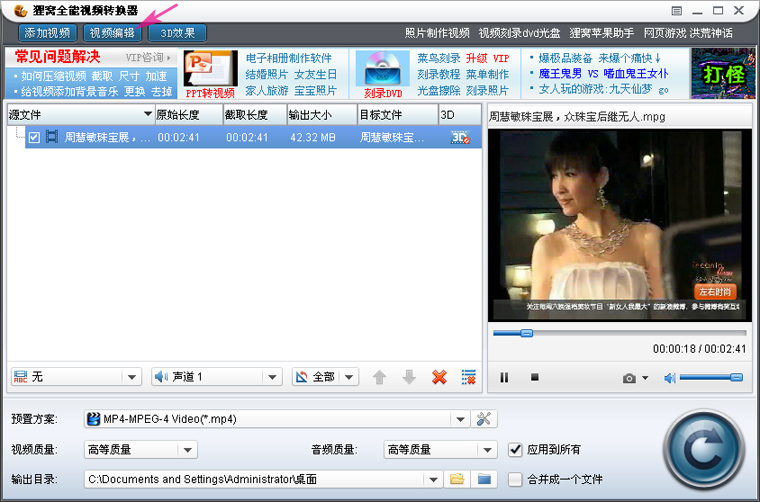Image resolution: width=760 pixels, height=502 pixels.
Task: Mute the preview speaker icon
Action: [670, 378]
